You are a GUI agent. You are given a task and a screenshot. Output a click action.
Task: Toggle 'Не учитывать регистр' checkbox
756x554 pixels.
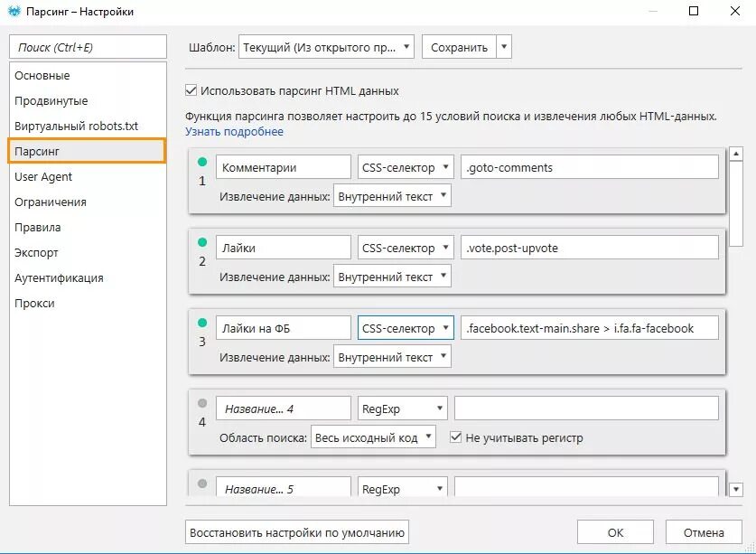click(456, 437)
